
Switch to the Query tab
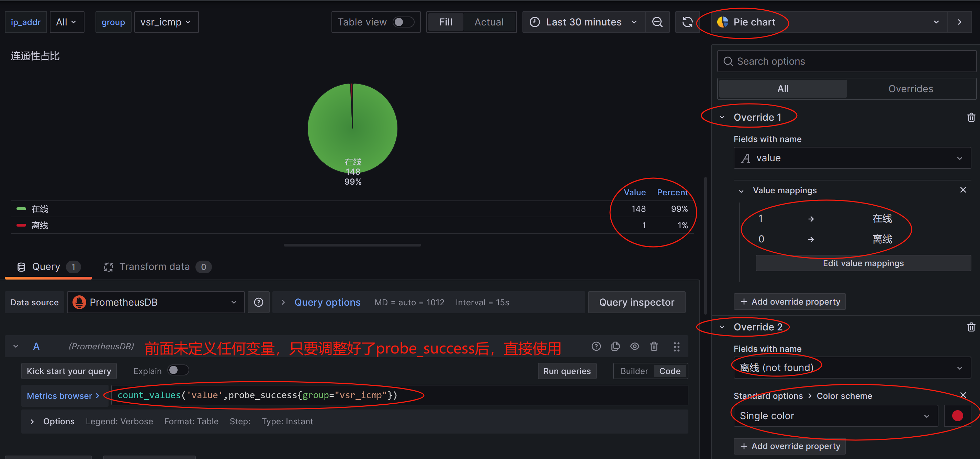[x=48, y=267]
